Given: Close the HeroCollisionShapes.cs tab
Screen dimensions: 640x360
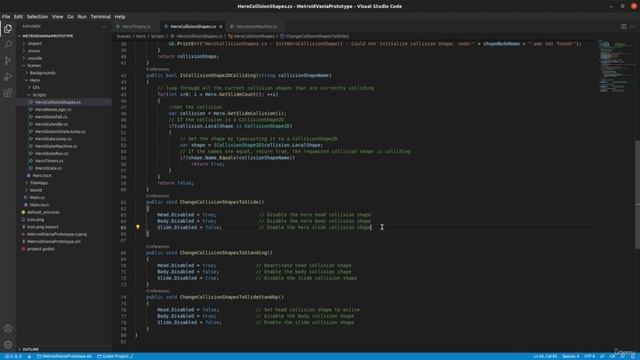Looking at the screenshot, I should pyautogui.click(x=221, y=27).
